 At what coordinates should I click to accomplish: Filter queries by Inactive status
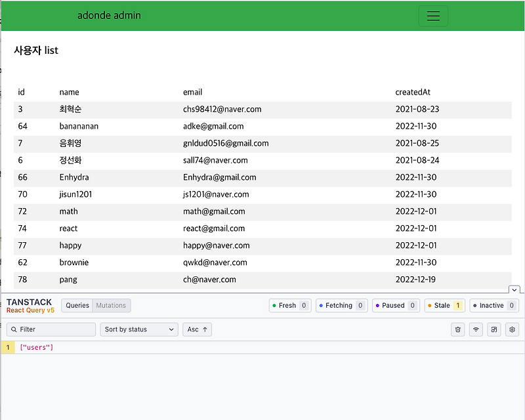(493, 305)
